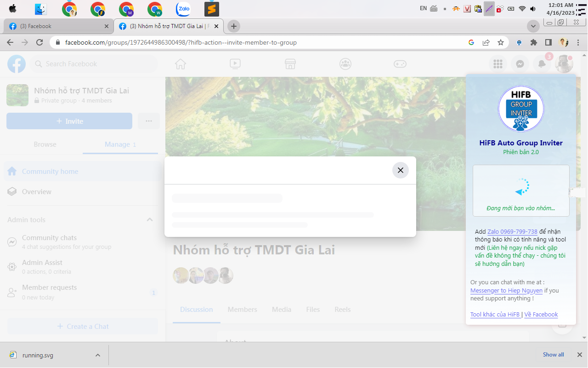Launch the Zalo app icon
Viewport: 588px width, 368px height.
pyautogui.click(x=183, y=9)
